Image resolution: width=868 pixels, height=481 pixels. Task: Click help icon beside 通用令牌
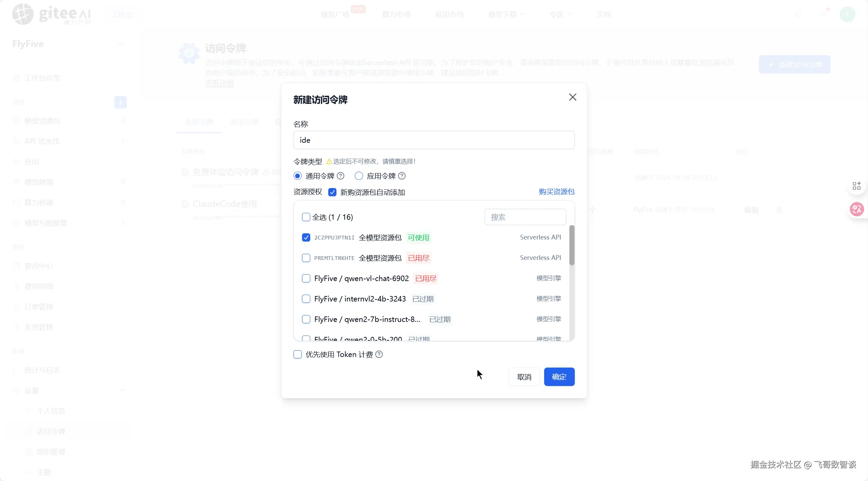tap(341, 176)
